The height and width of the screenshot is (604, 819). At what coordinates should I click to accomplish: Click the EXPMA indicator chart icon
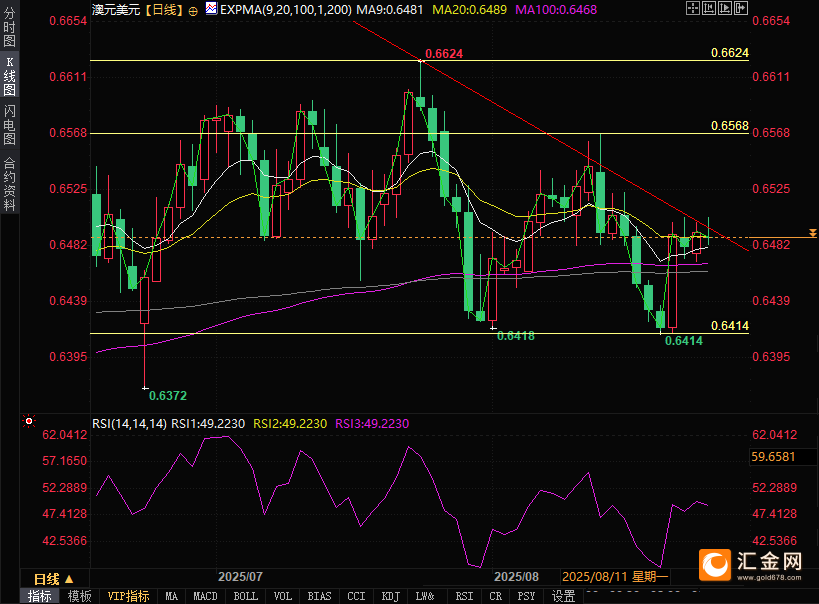[209, 9]
